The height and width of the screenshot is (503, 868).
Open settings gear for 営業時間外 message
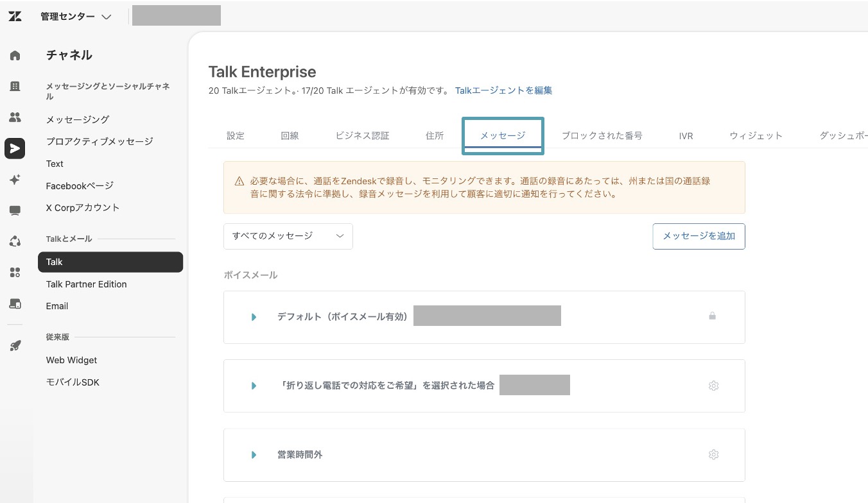tap(713, 455)
